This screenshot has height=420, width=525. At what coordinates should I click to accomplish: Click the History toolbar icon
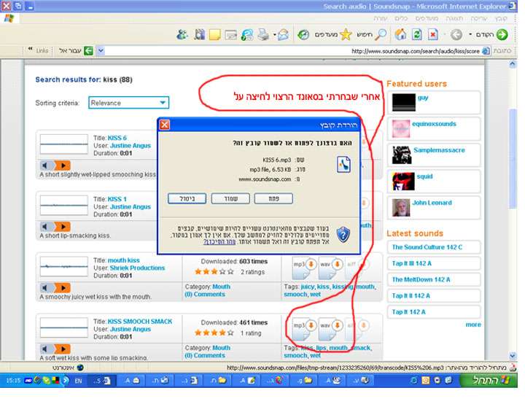click(303, 34)
